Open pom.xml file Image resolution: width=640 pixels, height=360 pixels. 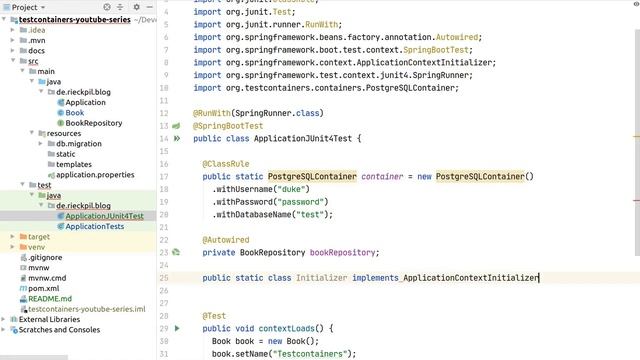(43, 288)
